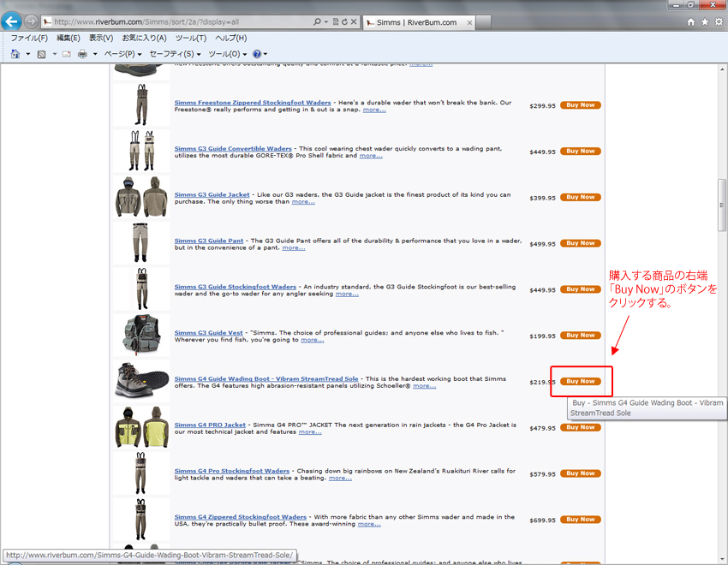Screen dimensions: 728x565
Task: Click Buy Now for G3 Guide Convertible Waders
Action: point(581,152)
